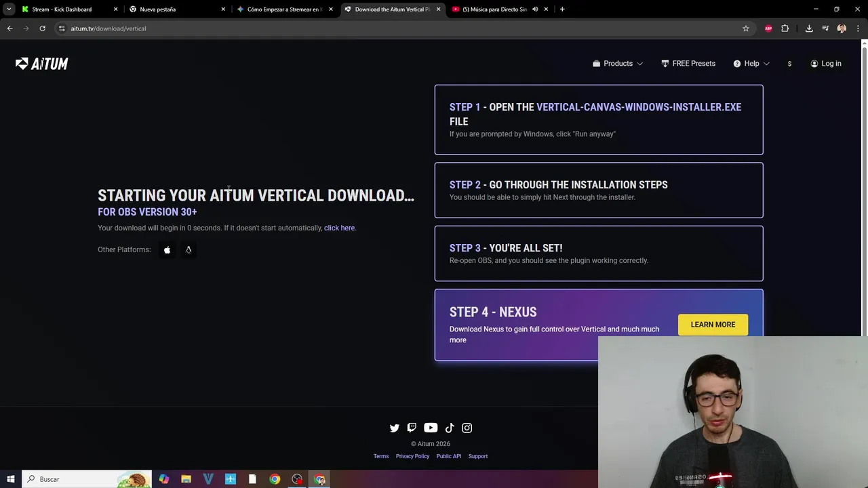This screenshot has width=868, height=488.
Task: Open Twitch social link in footer
Action: click(x=412, y=428)
